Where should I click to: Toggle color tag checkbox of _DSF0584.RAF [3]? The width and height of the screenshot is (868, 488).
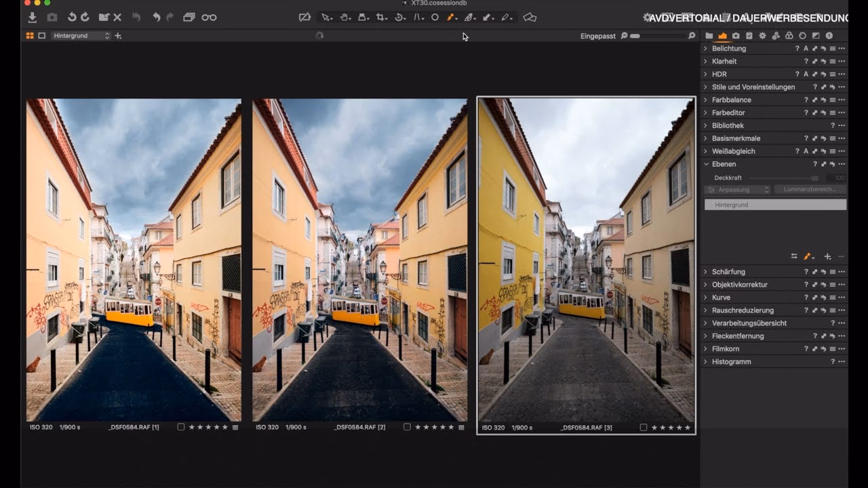(643, 428)
